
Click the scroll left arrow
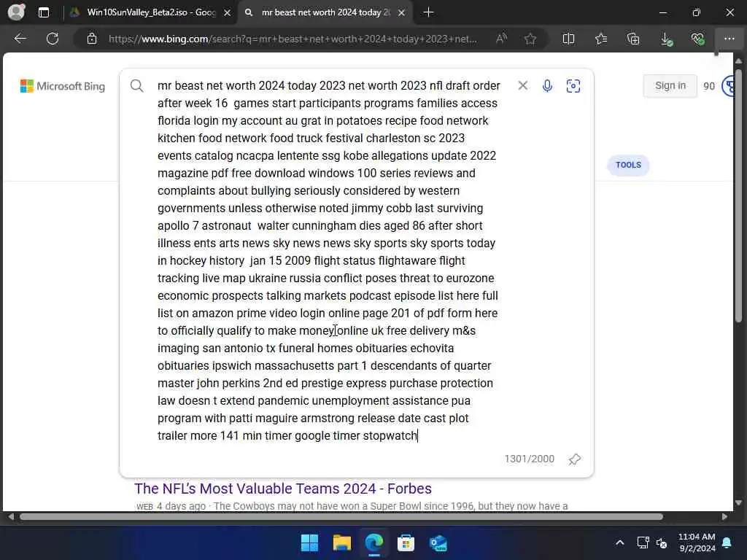tap(10, 517)
